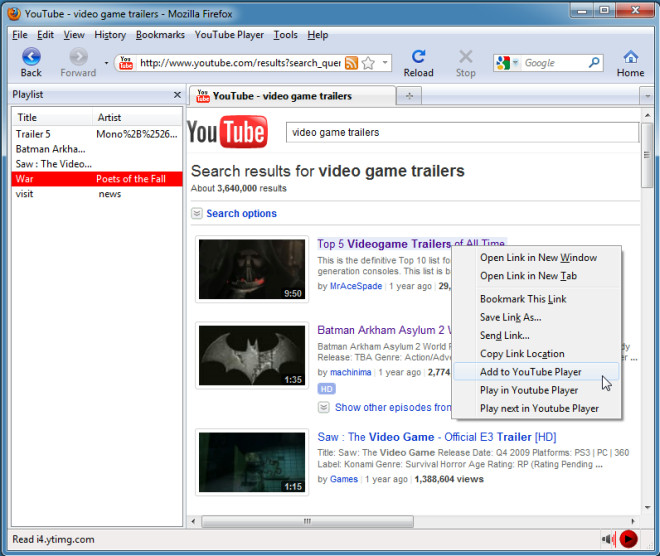Select the Saw : The Video... playlist row
This screenshot has width=660, height=556.
coord(97,164)
